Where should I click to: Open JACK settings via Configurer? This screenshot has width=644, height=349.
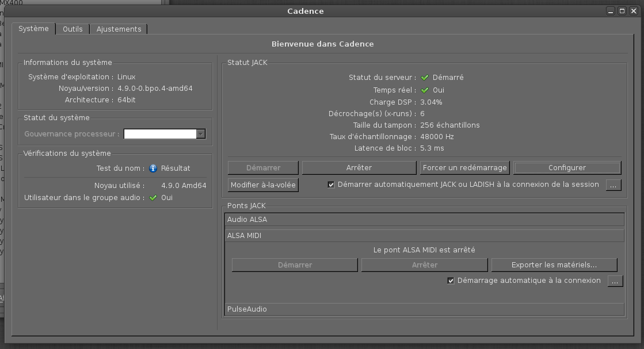[567, 168]
